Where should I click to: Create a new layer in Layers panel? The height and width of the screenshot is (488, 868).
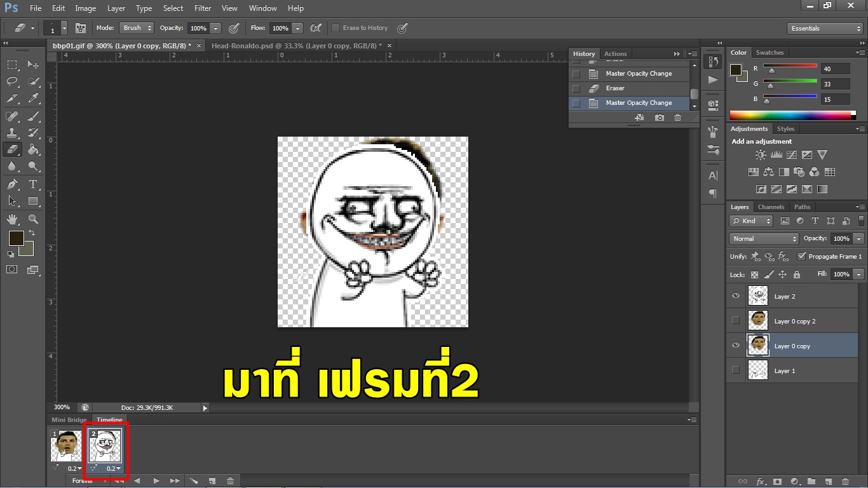(x=828, y=482)
